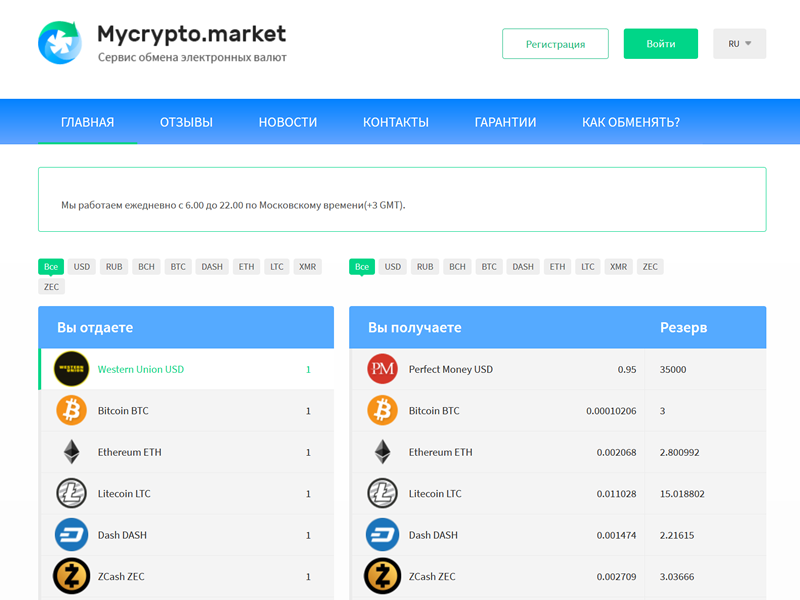Choose Bitcoin BTC label in Вы получаете
800x600 pixels.
coord(434,411)
